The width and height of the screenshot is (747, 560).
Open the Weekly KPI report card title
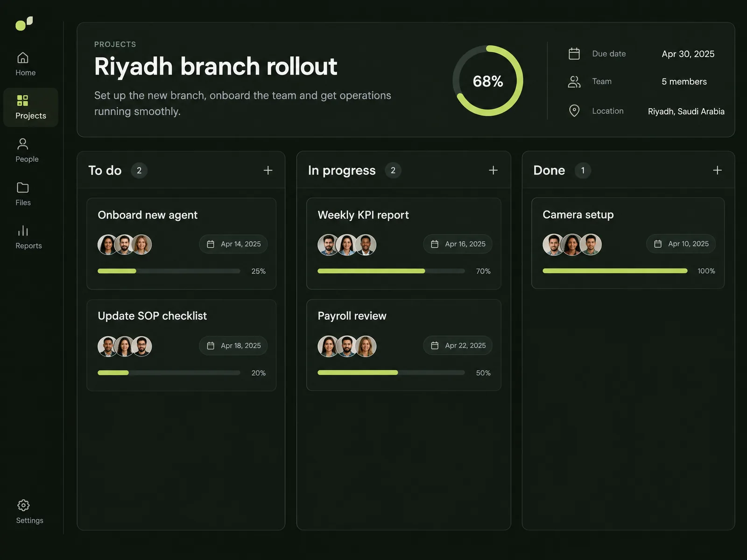click(x=363, y=215)
